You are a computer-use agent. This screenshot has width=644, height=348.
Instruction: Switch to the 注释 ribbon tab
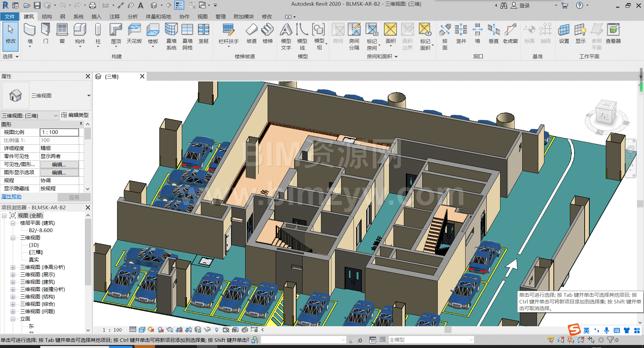coord(114,16)
